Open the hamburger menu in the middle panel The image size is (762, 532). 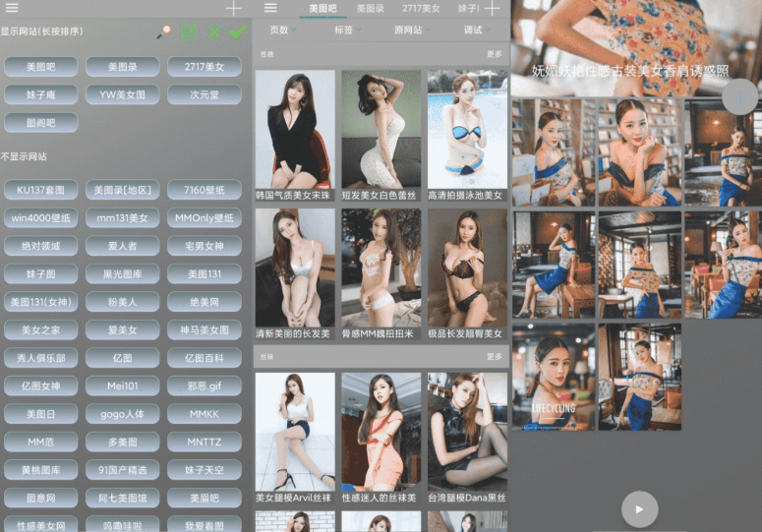(270, 8)
